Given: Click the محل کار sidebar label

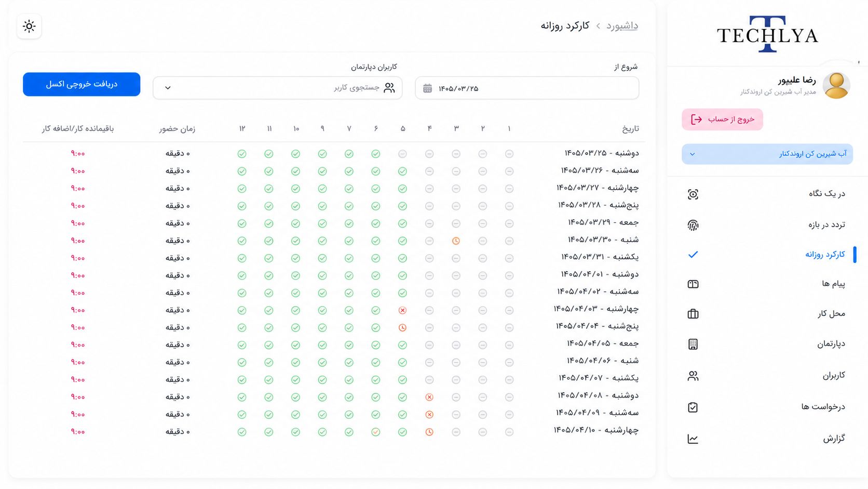Looking at the screenshot, I should tap(831, 313).
